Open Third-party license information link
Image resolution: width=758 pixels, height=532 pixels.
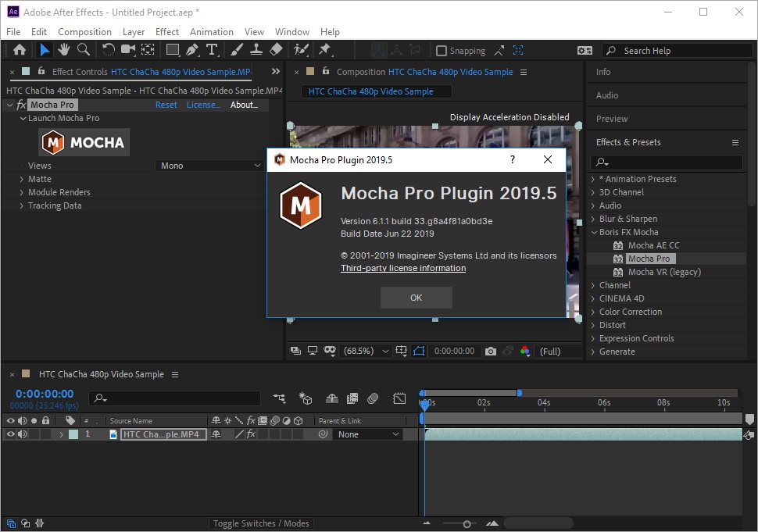403,268
